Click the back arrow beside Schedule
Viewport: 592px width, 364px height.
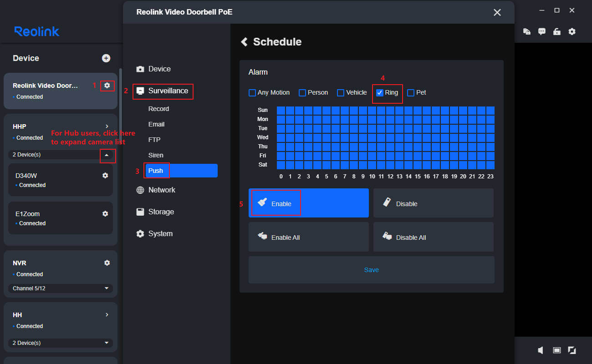tap(245, 42)
